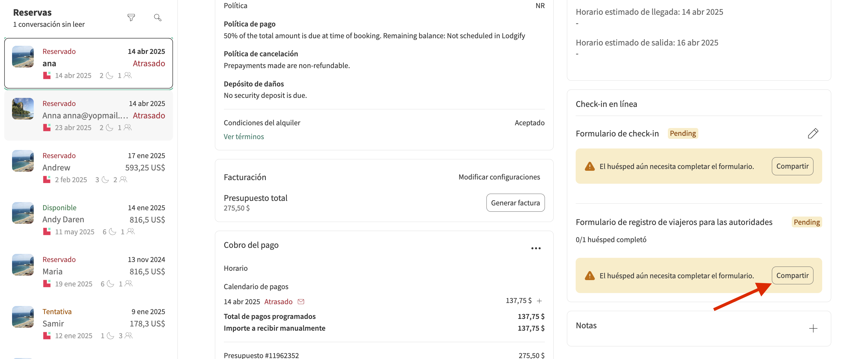This screenshot has width=868, height=359.
Task: Select the reservation for ana
Action: coord(88,63)
